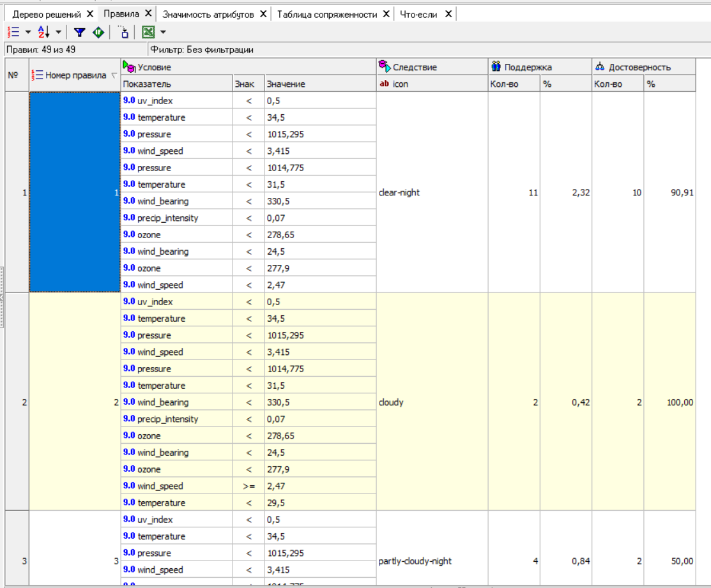The height and width of the screenshot is (588, 711).
Task: Select the Правила tab
Action: (x=121, y=14)
